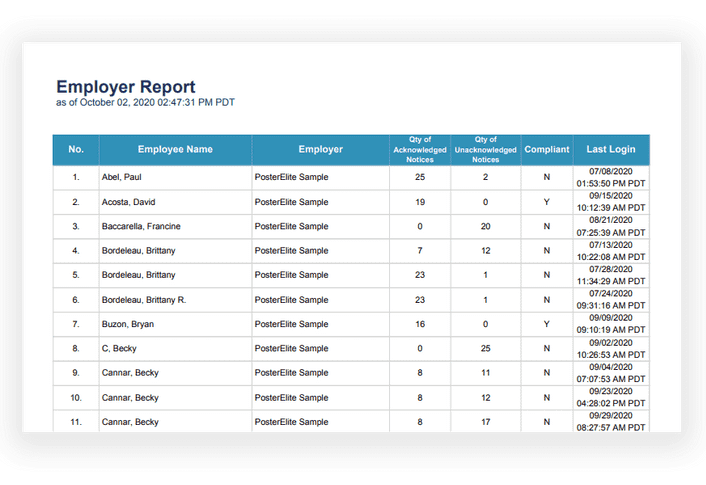706x485 pixels.
Task: Click compliant value N for Abel, Paul
Action: pyautogui.click(x=547, y=177)
